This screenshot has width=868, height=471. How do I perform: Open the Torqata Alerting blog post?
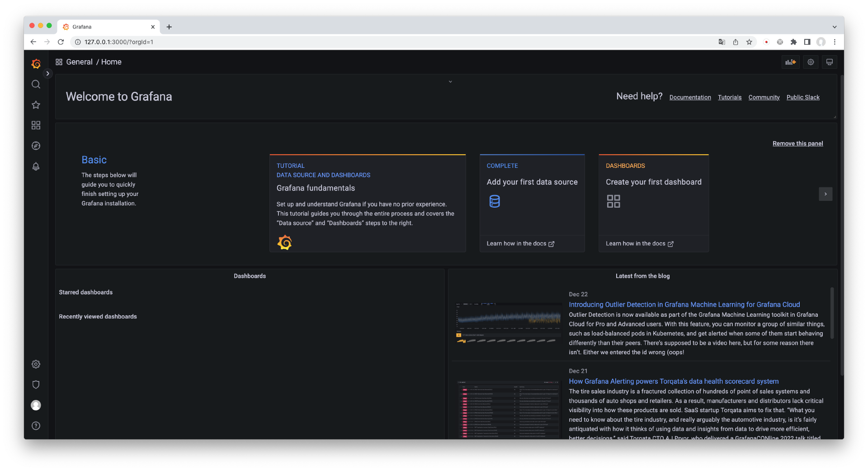[674, 381]
